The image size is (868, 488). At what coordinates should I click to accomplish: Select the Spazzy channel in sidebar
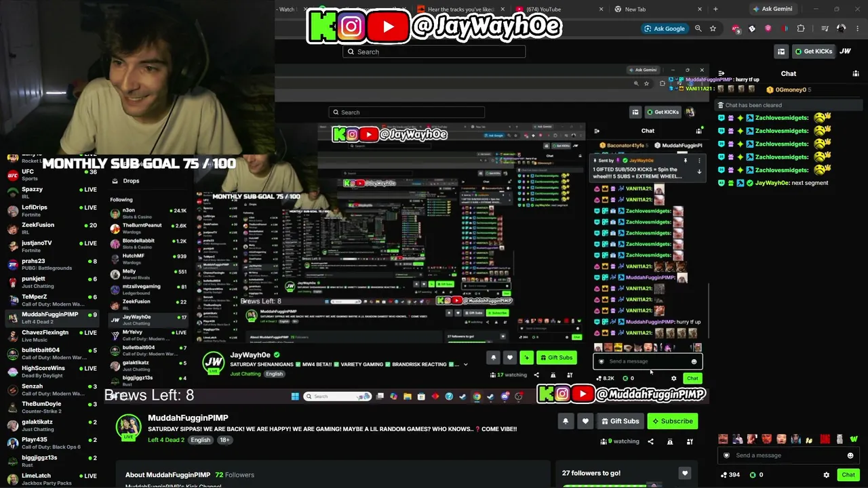tap(51, 193)
